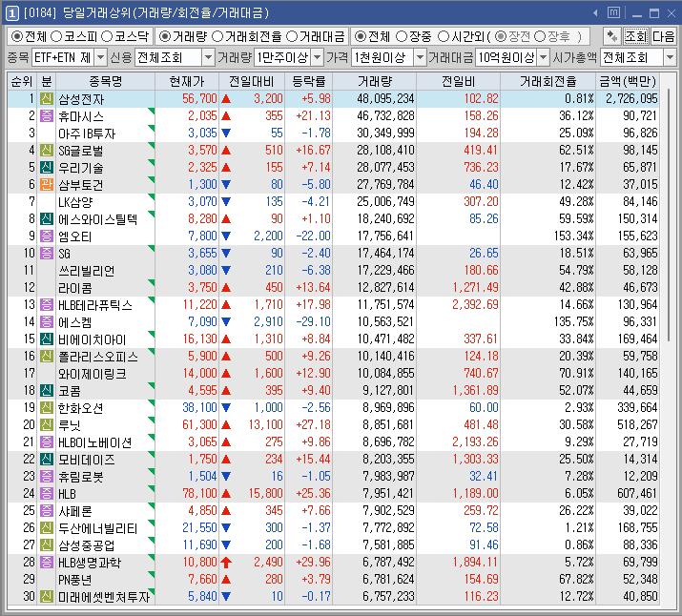Click 삼성전자 price 56,700
This screenshot has width=682, height=616.
click(199, 98)
